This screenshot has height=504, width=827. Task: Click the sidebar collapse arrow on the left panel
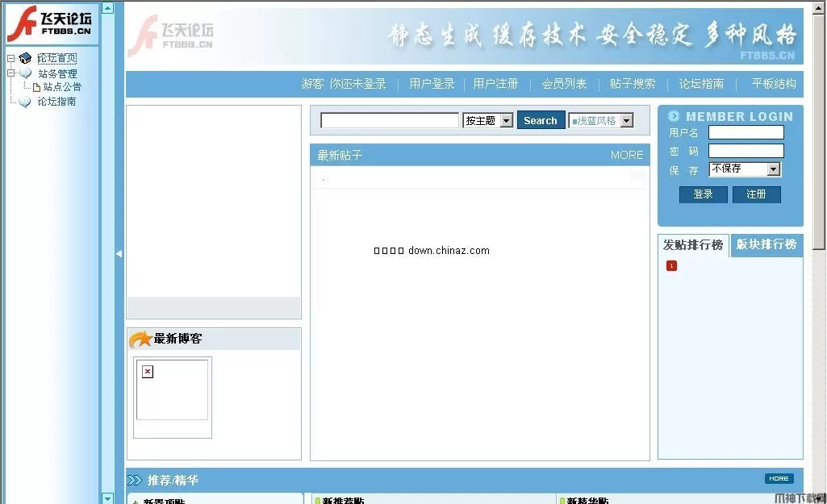pos(119,253)
